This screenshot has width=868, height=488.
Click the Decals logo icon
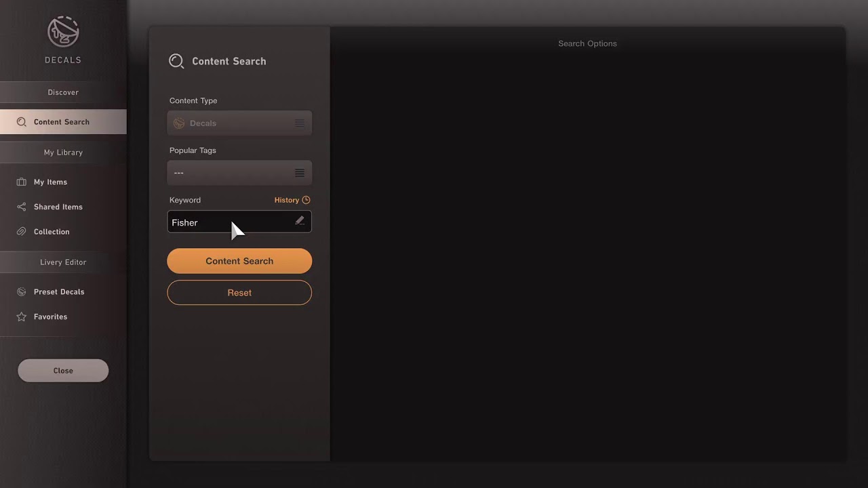[x=63, y=32]
